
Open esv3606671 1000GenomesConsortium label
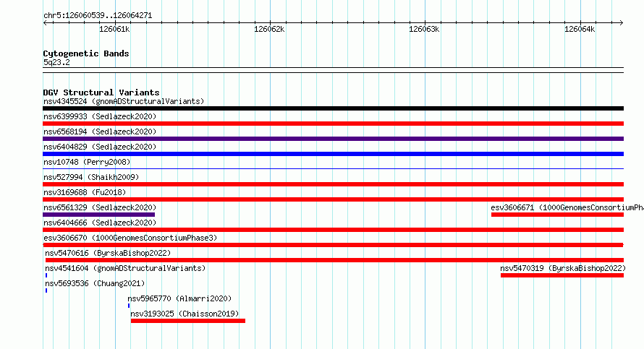click(567, 207)
